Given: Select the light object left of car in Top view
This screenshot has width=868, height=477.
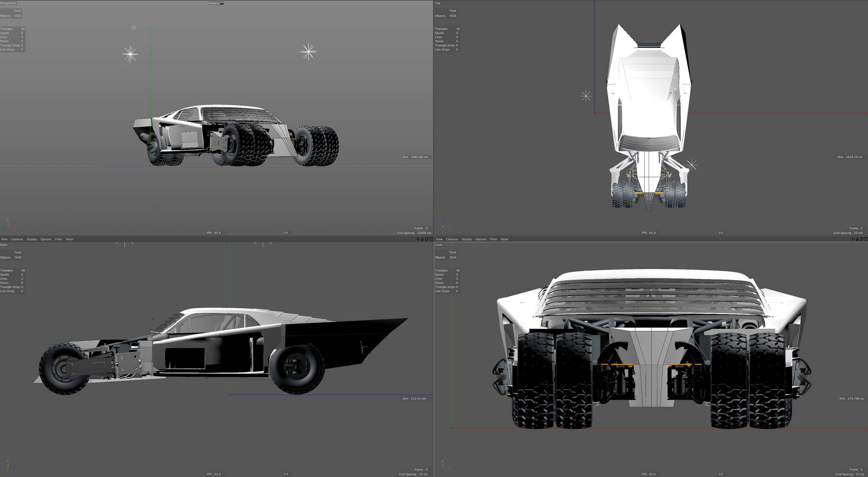Looking at the screenshot, I should pyautogui.click(x=586, y=96).
